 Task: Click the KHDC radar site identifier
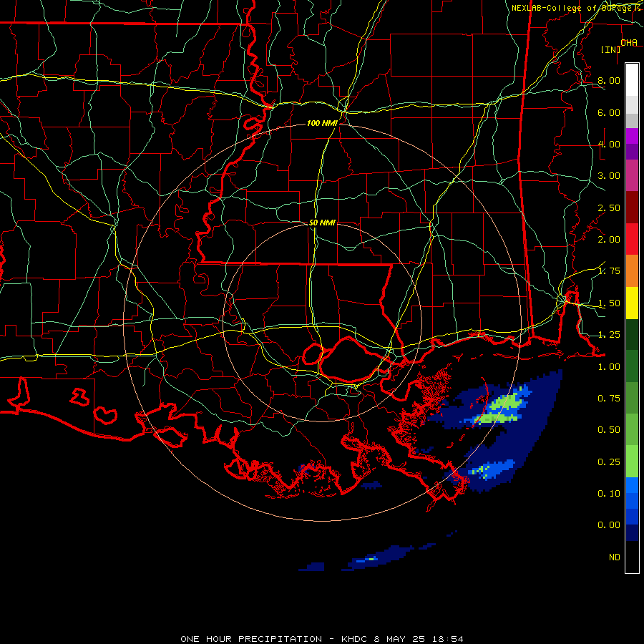click(354, 639)
